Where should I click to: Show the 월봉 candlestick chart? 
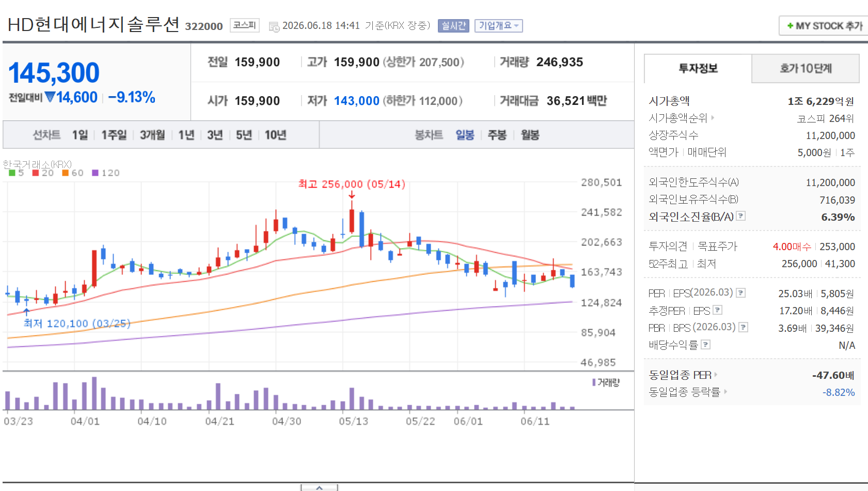click(x=530, y=135)
